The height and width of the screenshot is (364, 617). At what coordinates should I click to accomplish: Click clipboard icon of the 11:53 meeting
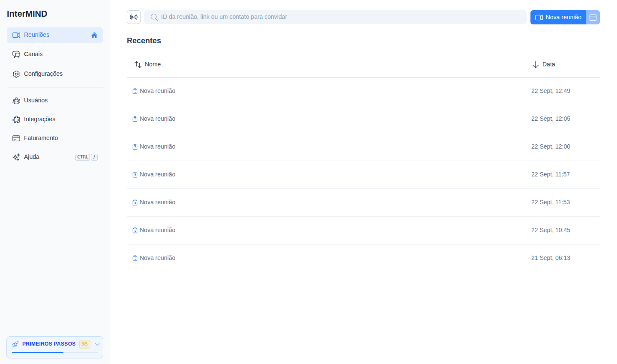pos(135,203)
